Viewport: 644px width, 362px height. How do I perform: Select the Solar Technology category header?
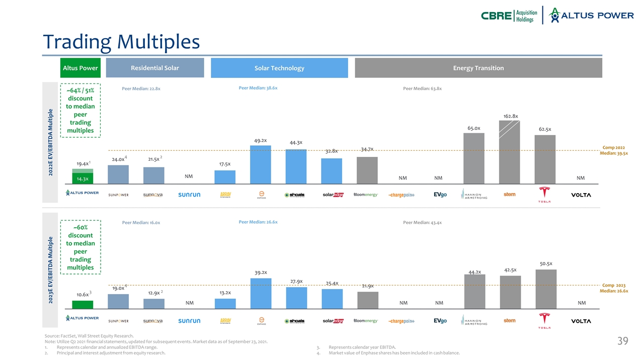[279, 68]
